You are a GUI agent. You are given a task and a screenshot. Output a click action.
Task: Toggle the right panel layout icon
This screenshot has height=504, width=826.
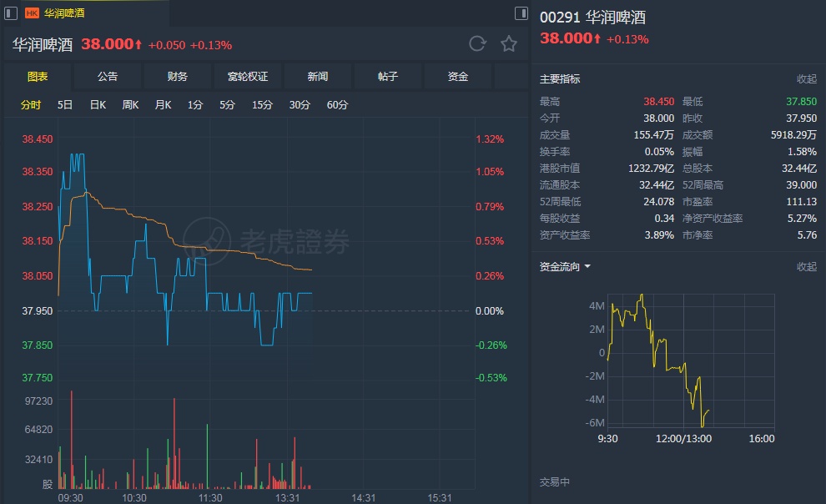pos(521,13)
